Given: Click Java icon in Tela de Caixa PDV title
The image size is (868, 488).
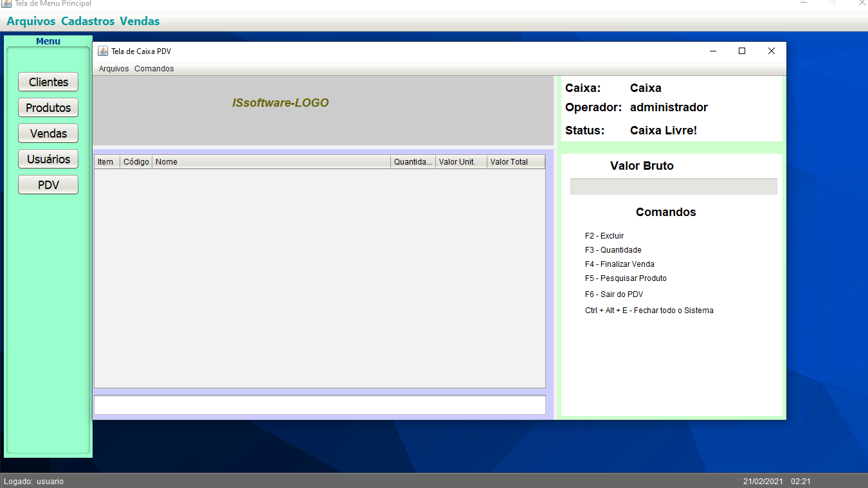Looking at the screenshot, I should (103, 51).
